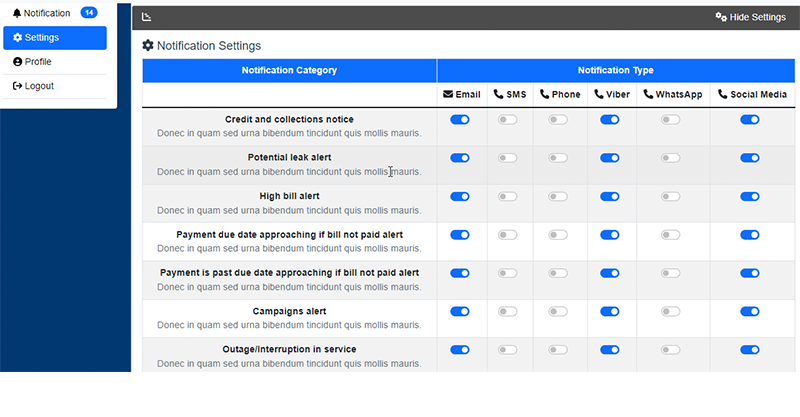This screenshot has width=800, height=417.
Task: Click the Hide Settings button
Action: 750,17
